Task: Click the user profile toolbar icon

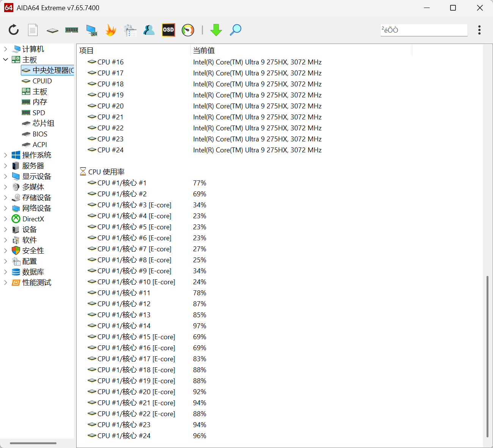Action: (x=149, y=30)
